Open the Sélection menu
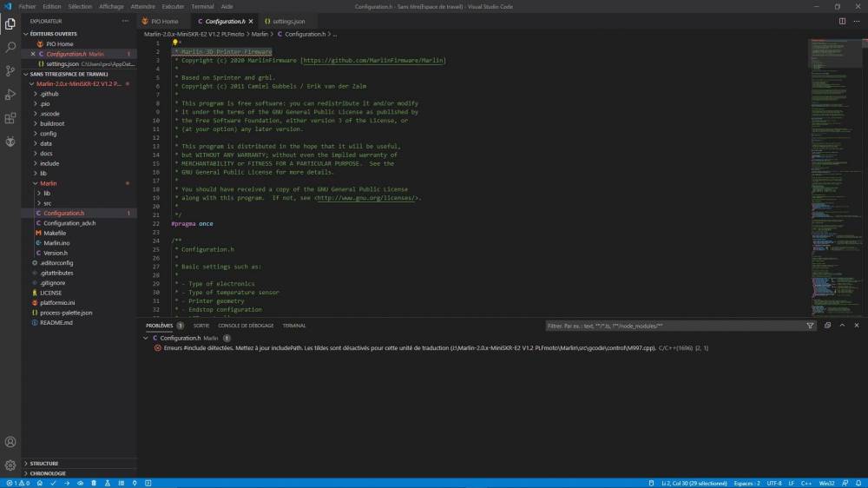The image size is (868, 488). [x=80, y=7]
